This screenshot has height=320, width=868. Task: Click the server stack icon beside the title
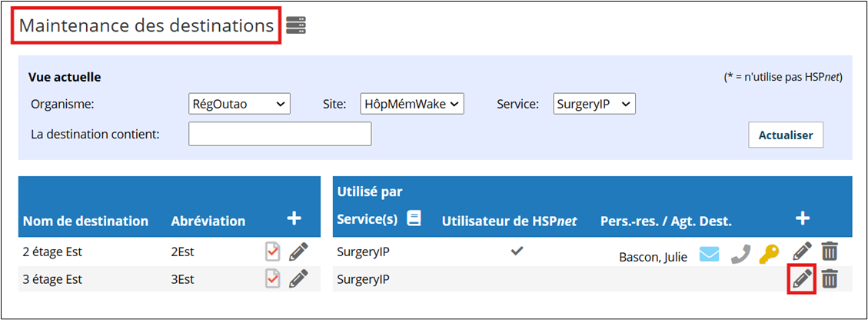(x=296, y=25)
